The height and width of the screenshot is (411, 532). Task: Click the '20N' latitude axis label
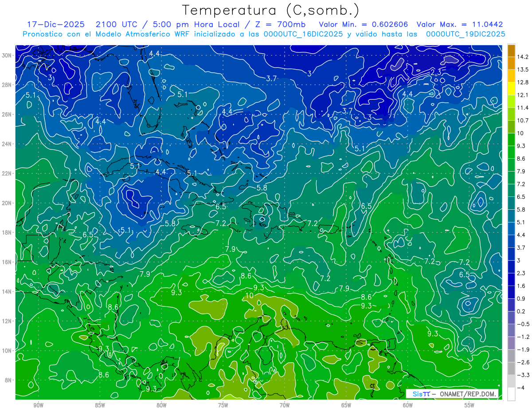click(x=7, y=203)
